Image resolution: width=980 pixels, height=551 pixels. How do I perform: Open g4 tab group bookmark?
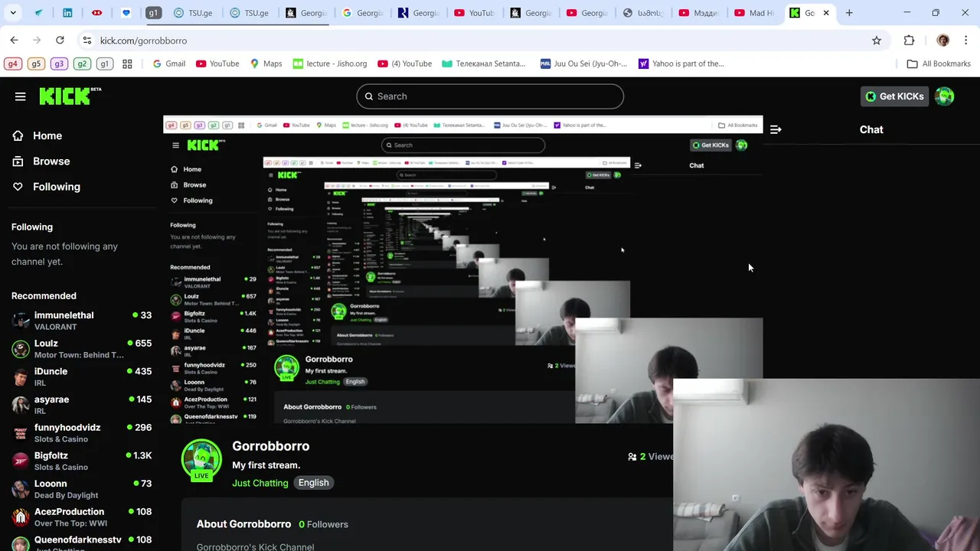(x=13, y=64)
